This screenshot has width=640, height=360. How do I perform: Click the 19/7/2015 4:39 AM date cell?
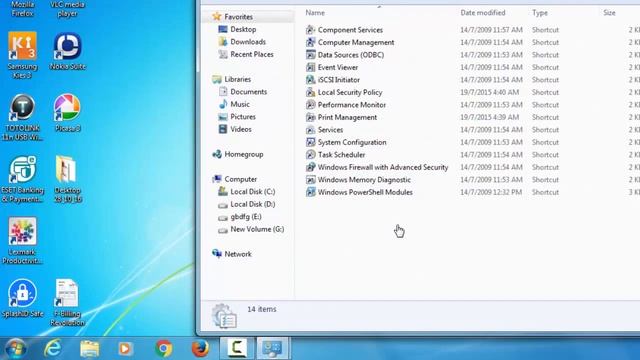tap(489, 117)
